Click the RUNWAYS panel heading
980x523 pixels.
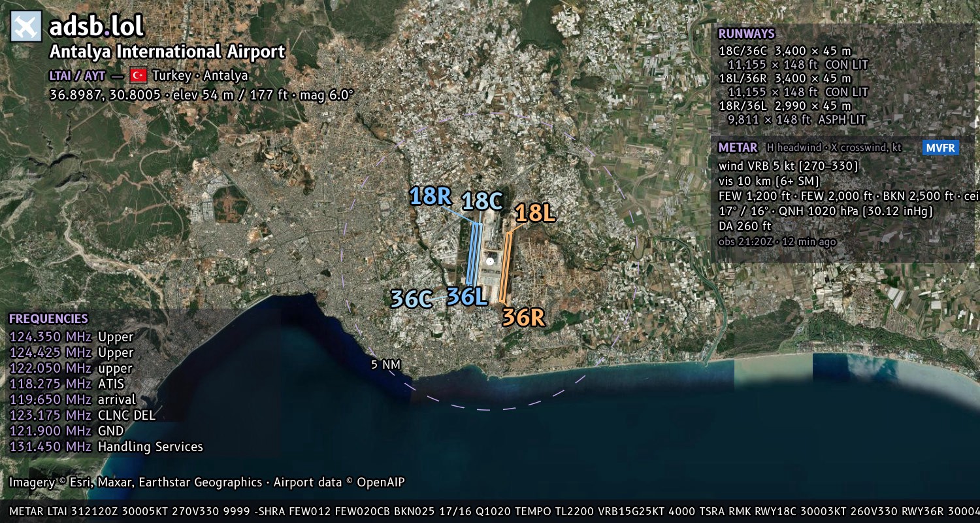746,33
